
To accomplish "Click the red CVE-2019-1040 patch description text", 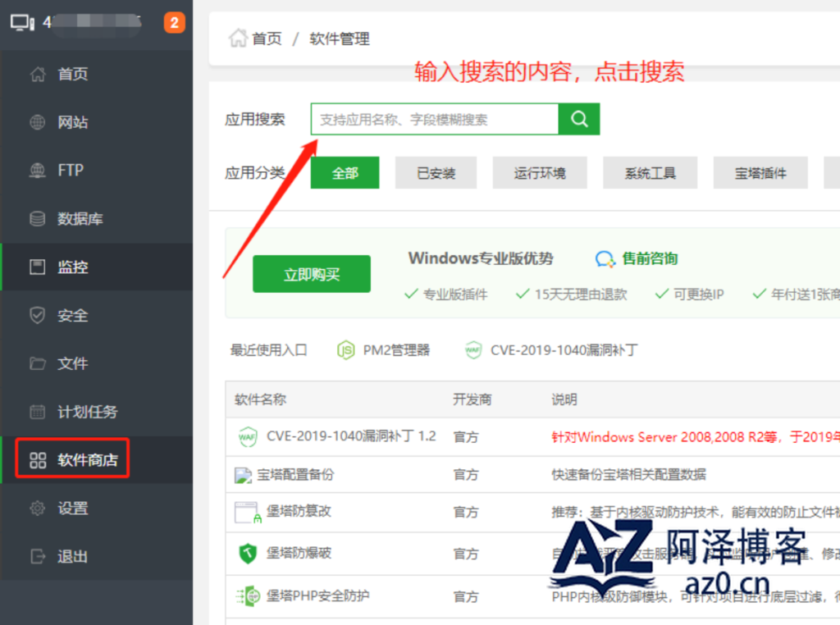I will (696, 437).
